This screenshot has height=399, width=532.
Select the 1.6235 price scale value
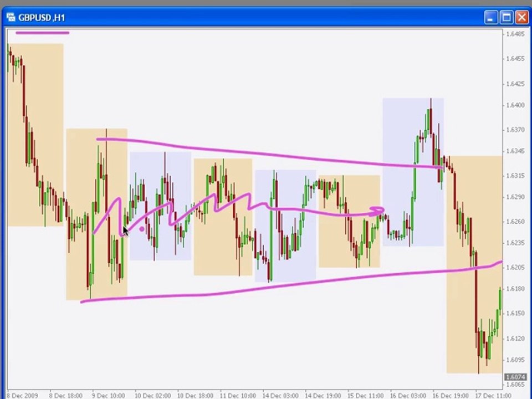515,243
